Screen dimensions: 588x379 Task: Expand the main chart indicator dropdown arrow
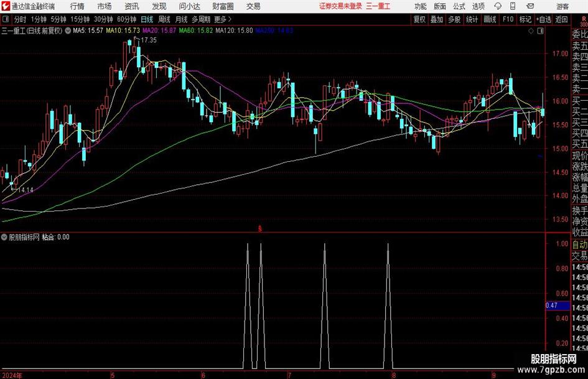68,30
